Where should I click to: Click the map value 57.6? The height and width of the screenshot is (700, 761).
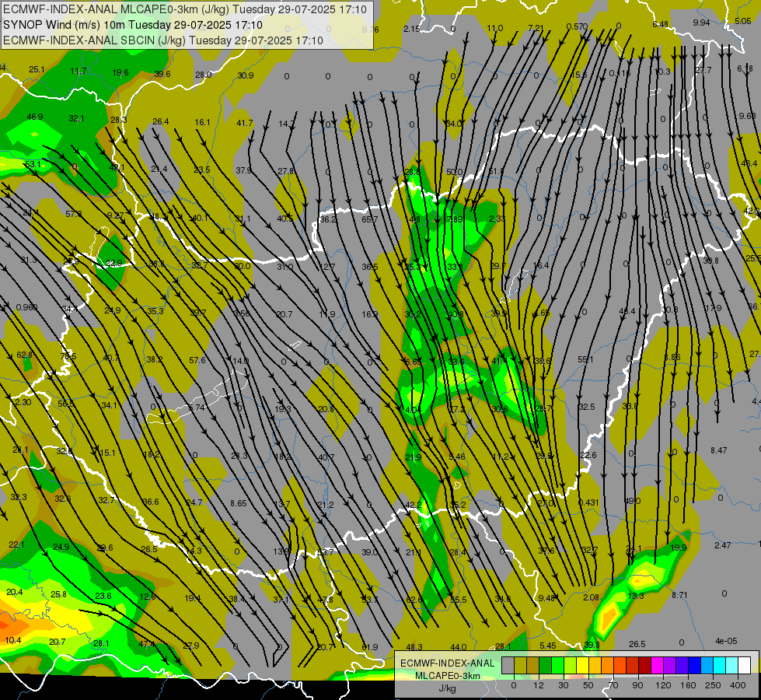(197, 360)
